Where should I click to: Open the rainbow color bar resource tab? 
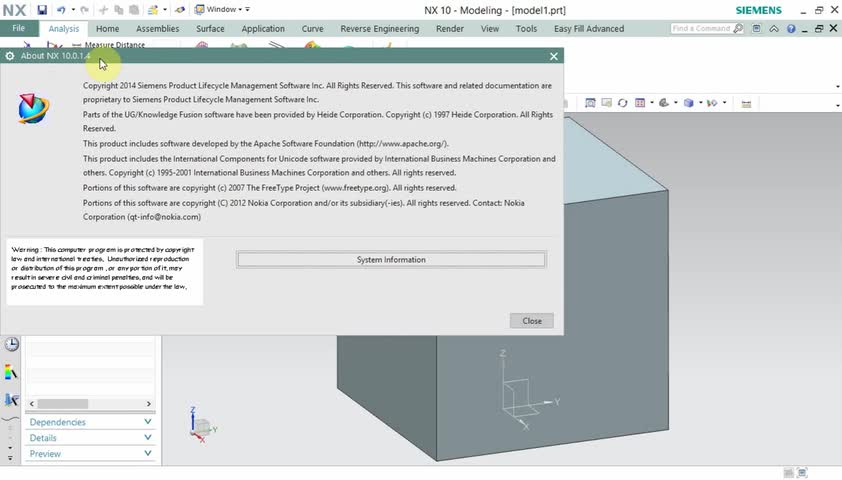pos(11,372)
